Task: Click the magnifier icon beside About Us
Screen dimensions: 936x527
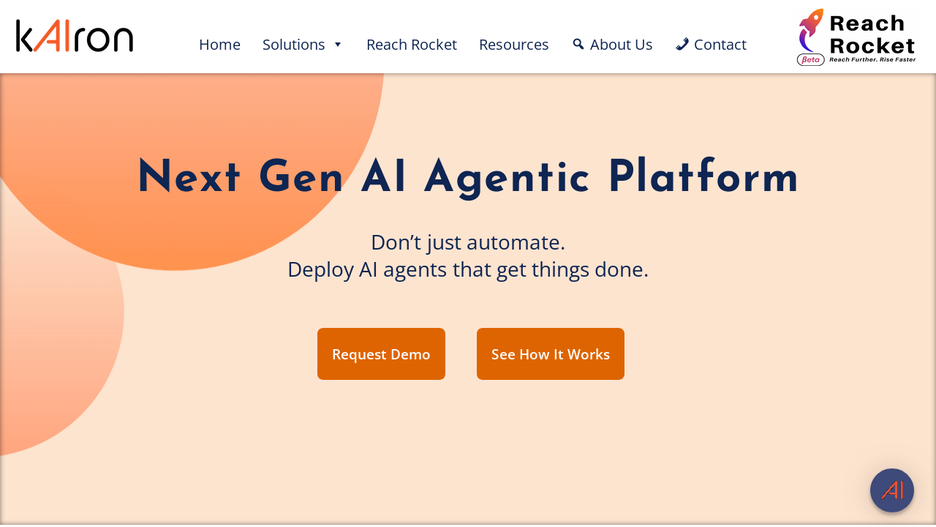Action: pyautogui.click(x=578, y=44)
